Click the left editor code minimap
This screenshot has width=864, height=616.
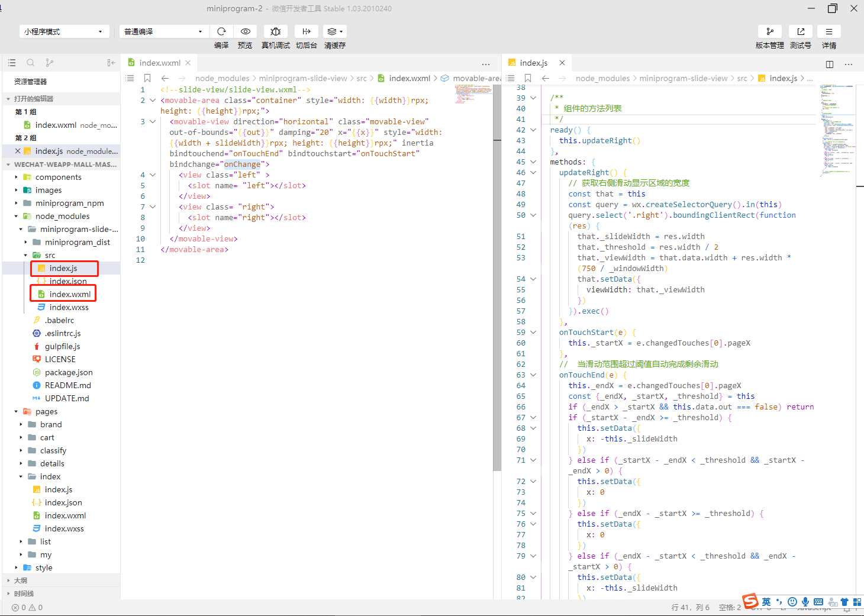coord(473,95)
